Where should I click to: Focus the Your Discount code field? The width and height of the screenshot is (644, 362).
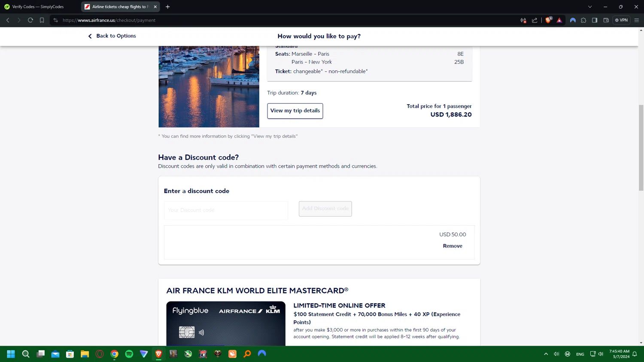tap(226, 210)
